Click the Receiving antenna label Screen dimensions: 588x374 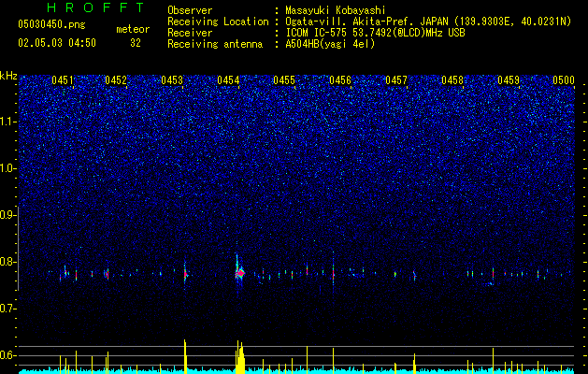point(215,44)
